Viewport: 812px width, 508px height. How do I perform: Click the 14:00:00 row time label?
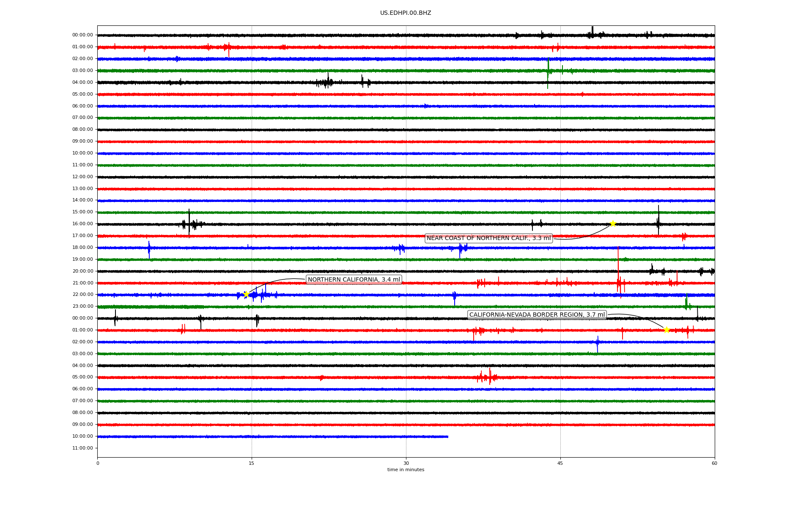82,200
